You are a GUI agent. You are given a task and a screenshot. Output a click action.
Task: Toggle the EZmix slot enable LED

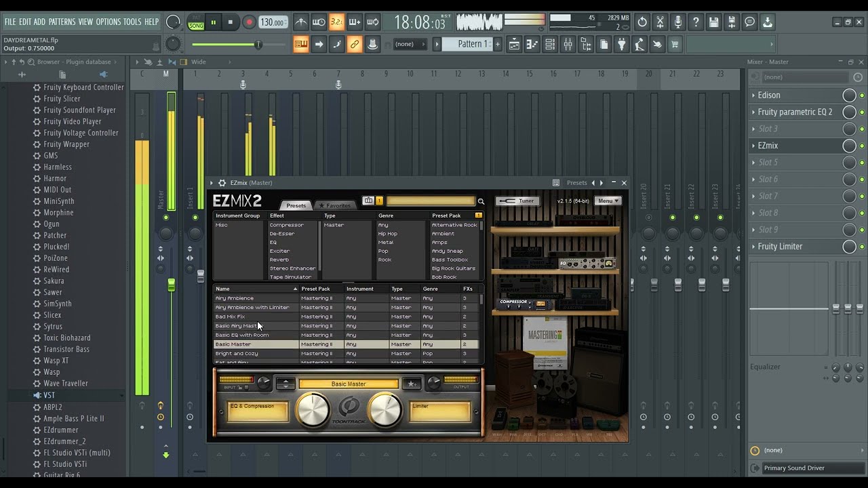(x=862, y=146)
